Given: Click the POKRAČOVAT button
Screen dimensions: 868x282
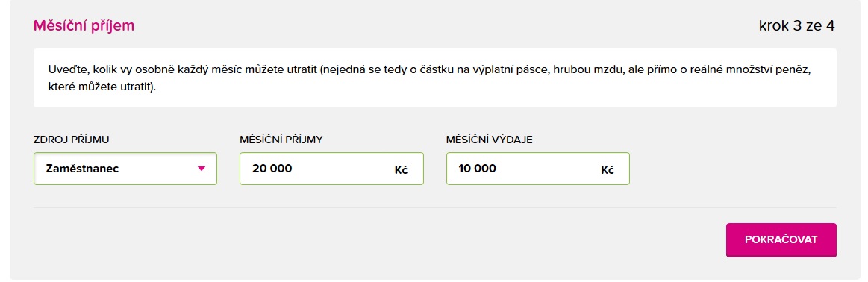Looking at the screenshot, I should click(781, 240).
